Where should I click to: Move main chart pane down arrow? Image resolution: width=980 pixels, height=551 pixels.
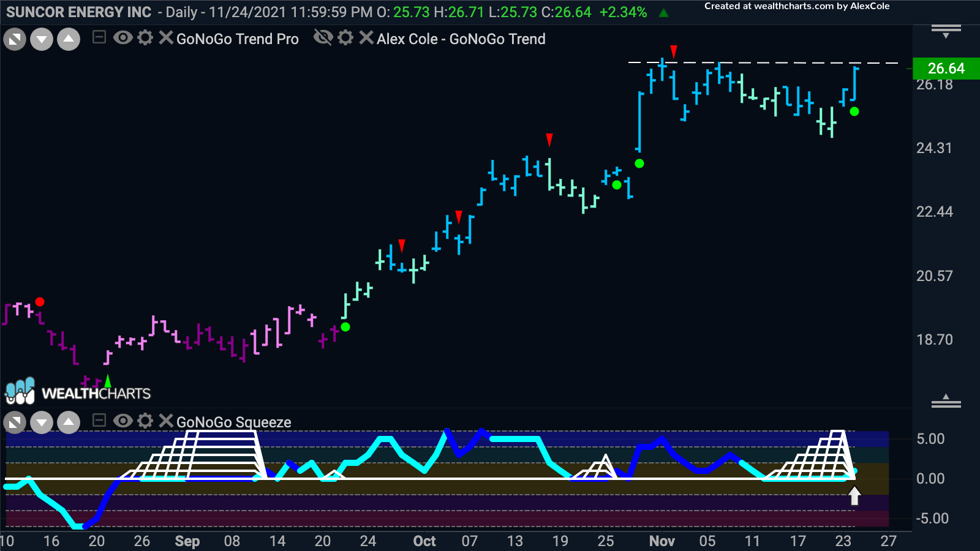click(42, 40)
